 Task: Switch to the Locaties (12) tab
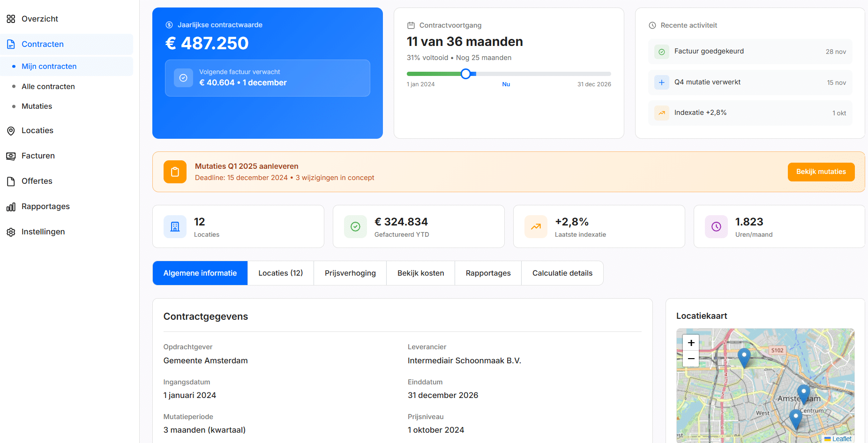tap(280, 273)
